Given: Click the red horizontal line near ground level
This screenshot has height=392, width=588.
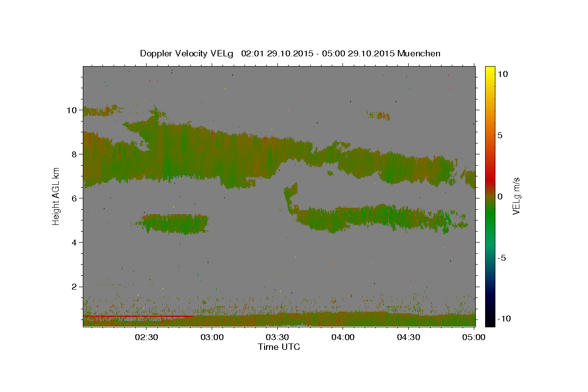Looking at the screenshot, I should (x=139, y=317).
